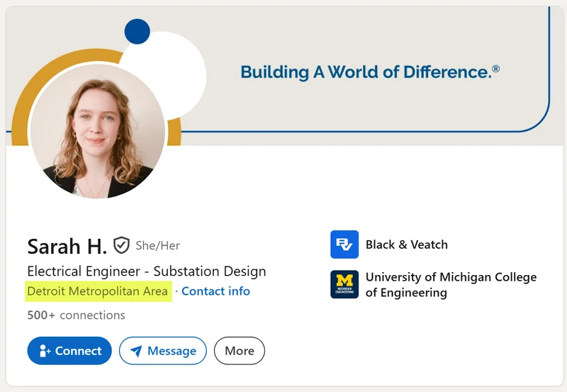Open the Contact info link
Image resolution: width=567 pixels, height=392 pixels.
215,291
